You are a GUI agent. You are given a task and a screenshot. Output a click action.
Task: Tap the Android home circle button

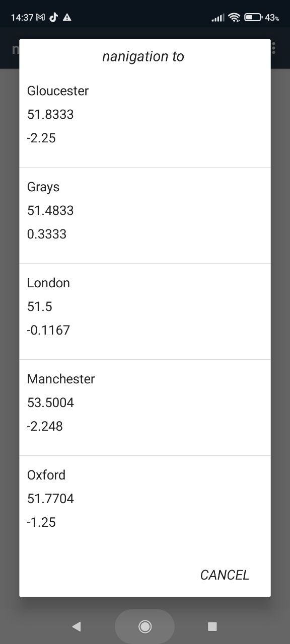click(x=145, y=626)
